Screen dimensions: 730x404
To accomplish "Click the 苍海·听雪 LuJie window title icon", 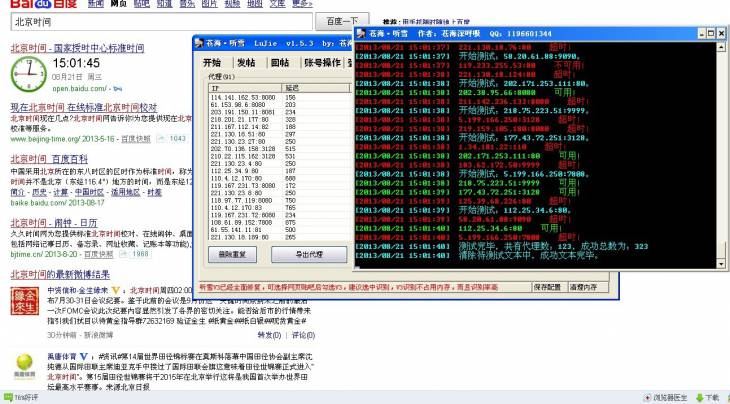I will [x=198, y=43].
